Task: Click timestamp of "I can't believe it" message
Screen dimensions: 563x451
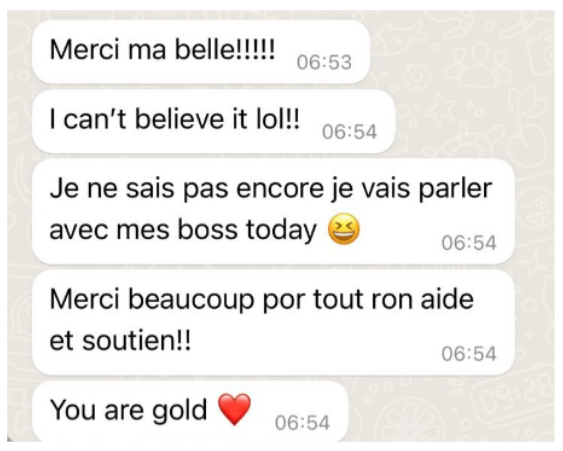Action: click(349, 132)
